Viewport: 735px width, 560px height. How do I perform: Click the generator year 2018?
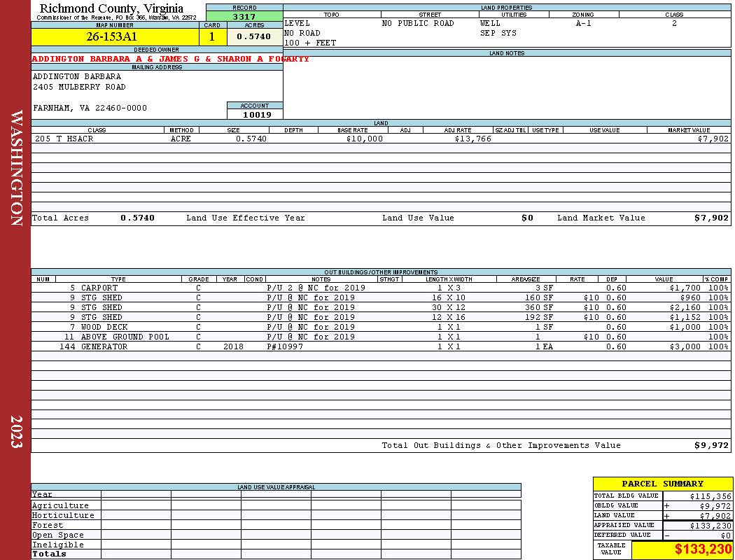tap(233, 346)
